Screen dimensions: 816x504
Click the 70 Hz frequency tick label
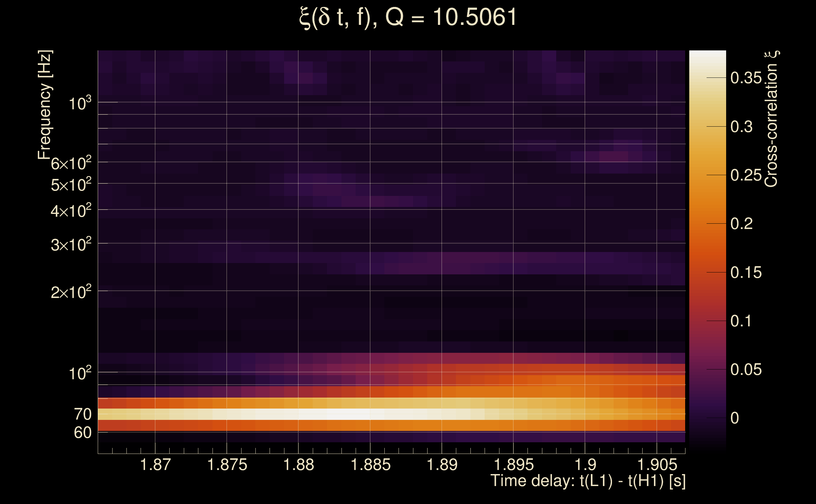82,414
